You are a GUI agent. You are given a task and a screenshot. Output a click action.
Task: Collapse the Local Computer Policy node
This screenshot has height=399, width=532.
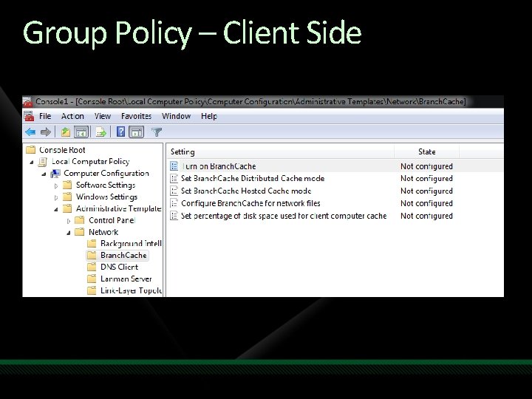tap(32, 162)
